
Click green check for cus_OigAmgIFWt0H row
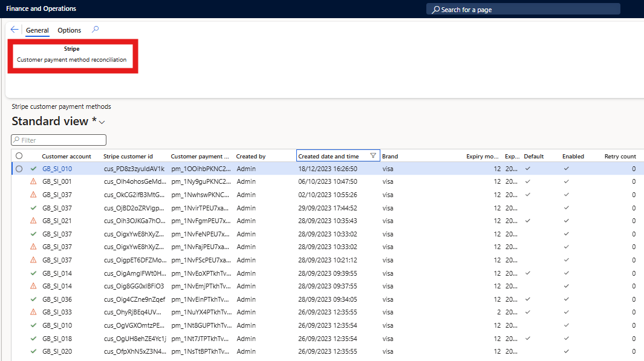(x=34, y=273)
